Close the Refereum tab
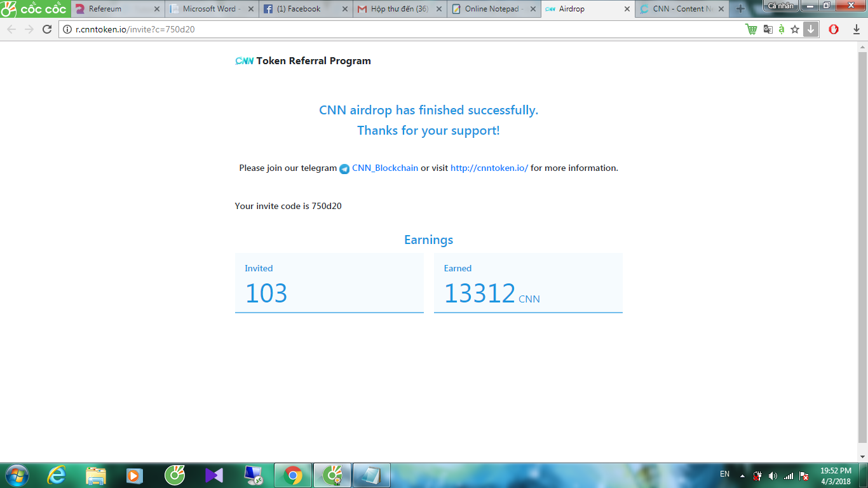Screen dimensions: 868x488 pyautogui.click(x=157, y=9)
